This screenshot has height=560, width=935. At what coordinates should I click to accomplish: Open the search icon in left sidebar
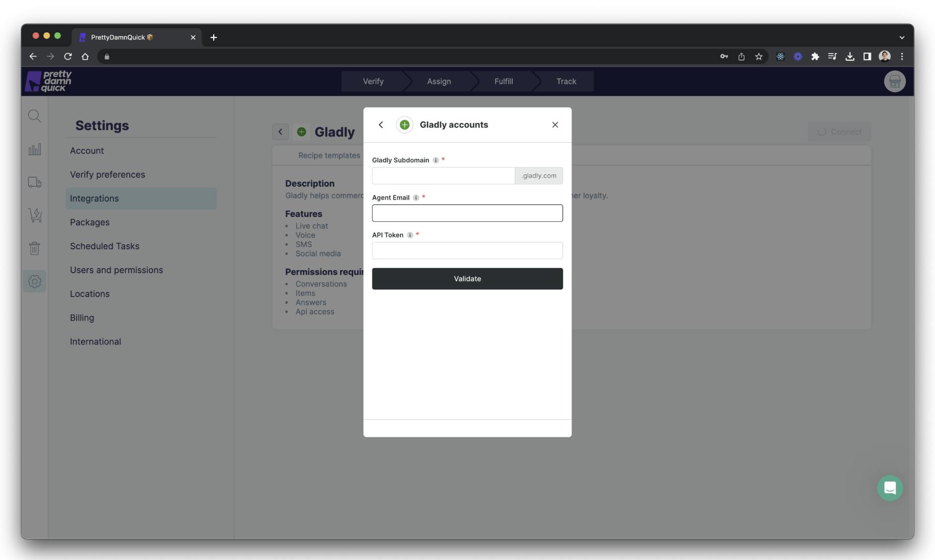[34, 116]
